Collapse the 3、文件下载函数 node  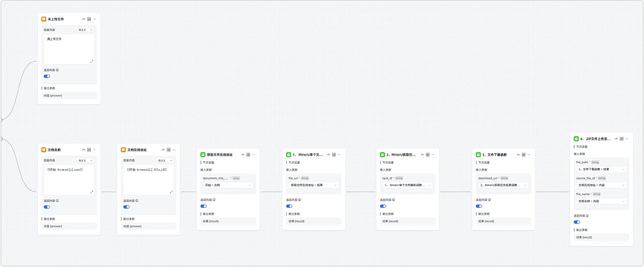(x=518, y=154)
